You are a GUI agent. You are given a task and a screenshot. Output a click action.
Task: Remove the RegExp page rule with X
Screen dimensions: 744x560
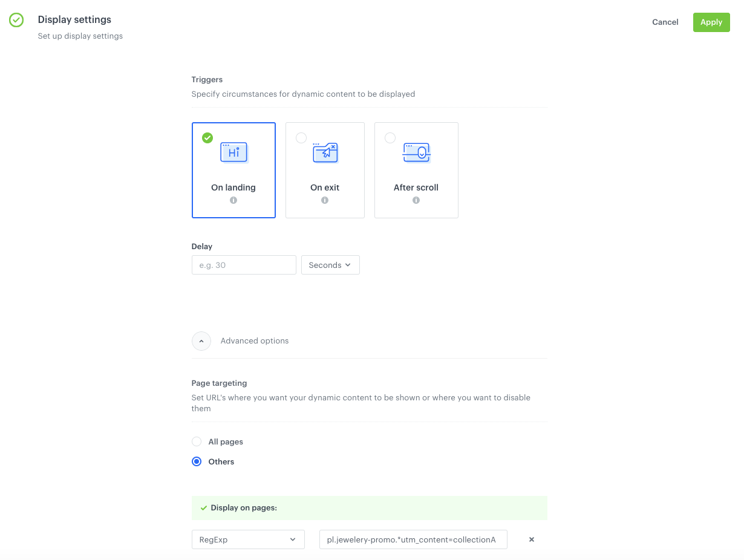pyautogui.click(x=532, y=539)
